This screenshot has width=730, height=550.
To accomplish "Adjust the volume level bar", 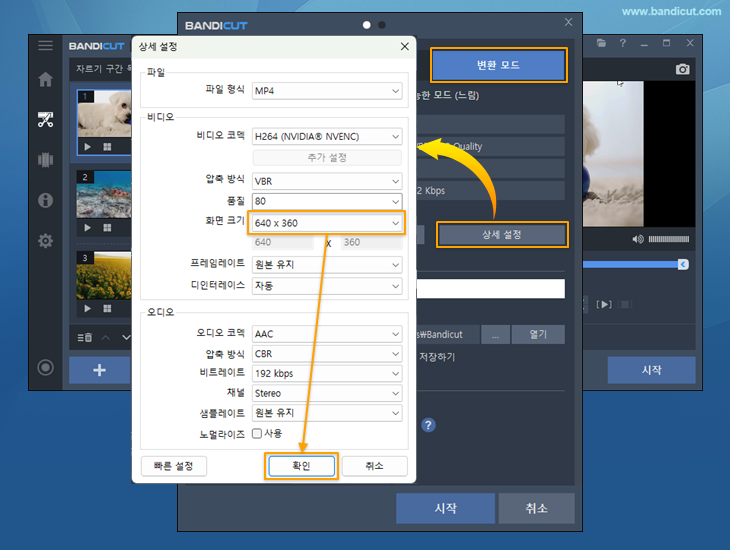I will (669, 239).
